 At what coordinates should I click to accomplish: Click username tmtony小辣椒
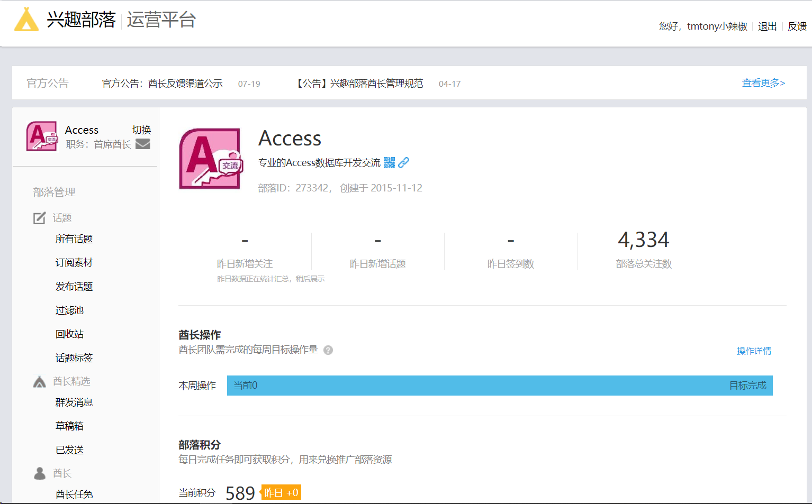717,26
